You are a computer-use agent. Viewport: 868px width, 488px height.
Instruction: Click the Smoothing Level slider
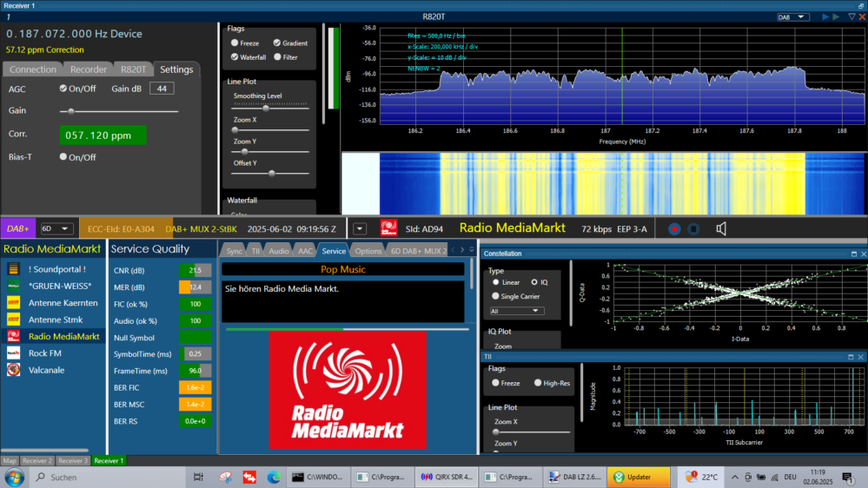270,108
